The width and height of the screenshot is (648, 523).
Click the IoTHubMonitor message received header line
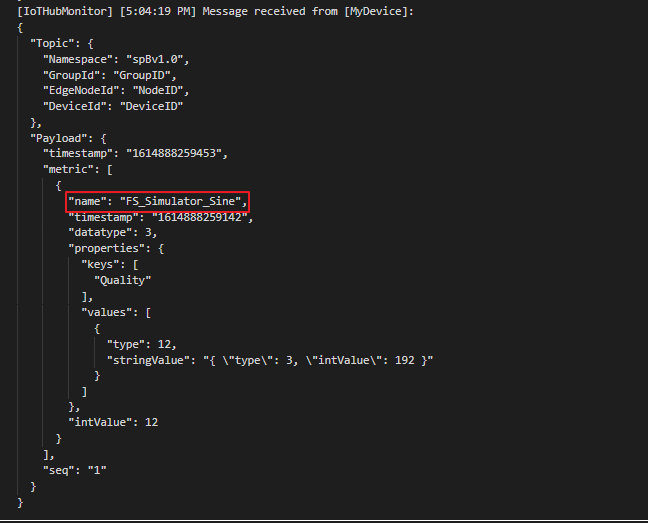[x=215, y=12]
